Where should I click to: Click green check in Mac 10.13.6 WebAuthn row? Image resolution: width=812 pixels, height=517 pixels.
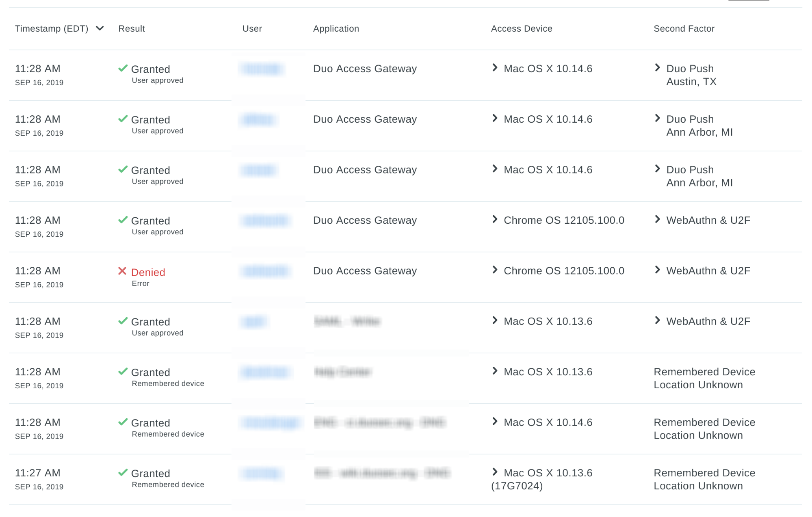click(x=123, y=321)
